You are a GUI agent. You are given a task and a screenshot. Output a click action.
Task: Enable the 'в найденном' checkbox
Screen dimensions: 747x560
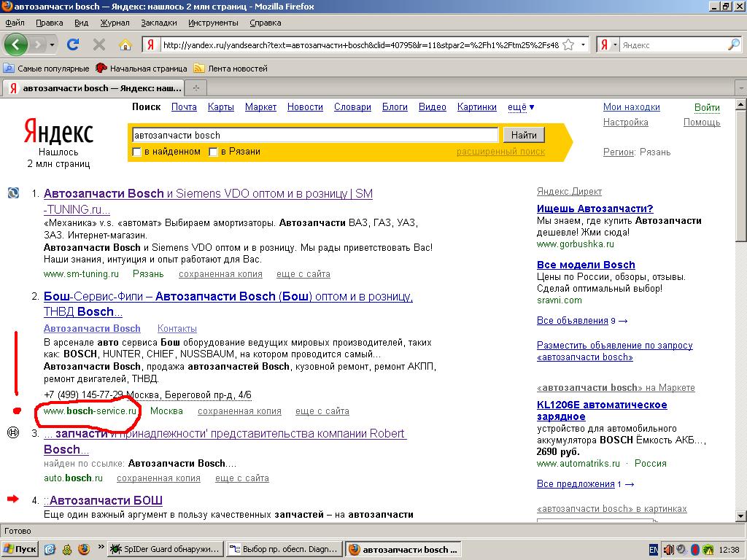pyautogui.click(x=136, y=152)
